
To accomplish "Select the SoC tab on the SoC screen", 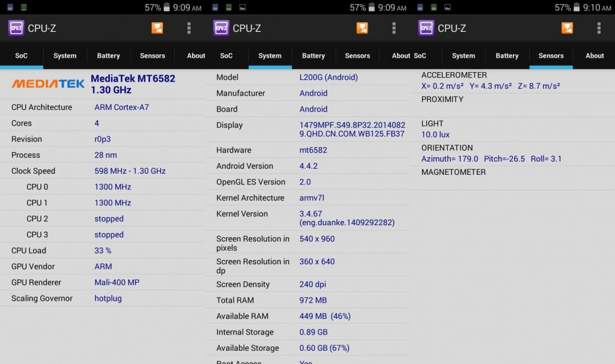I will [x=22, y=56].
